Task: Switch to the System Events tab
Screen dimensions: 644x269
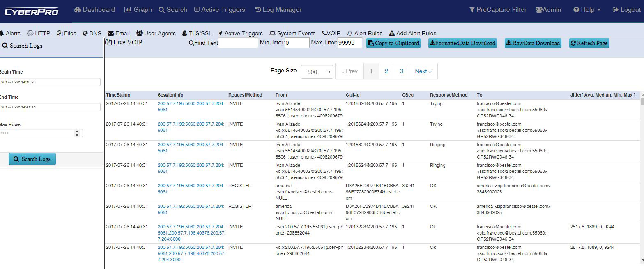Action: [x=292, y=33]
